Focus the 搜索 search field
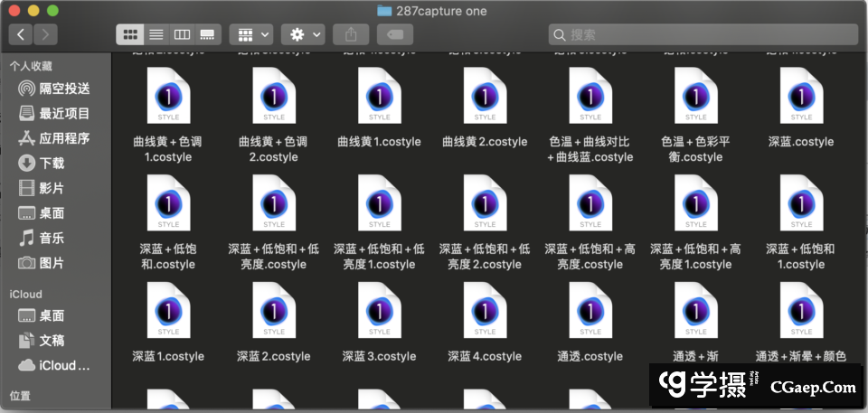The height and width of the screenshot is (413, 868). point(703,35)
